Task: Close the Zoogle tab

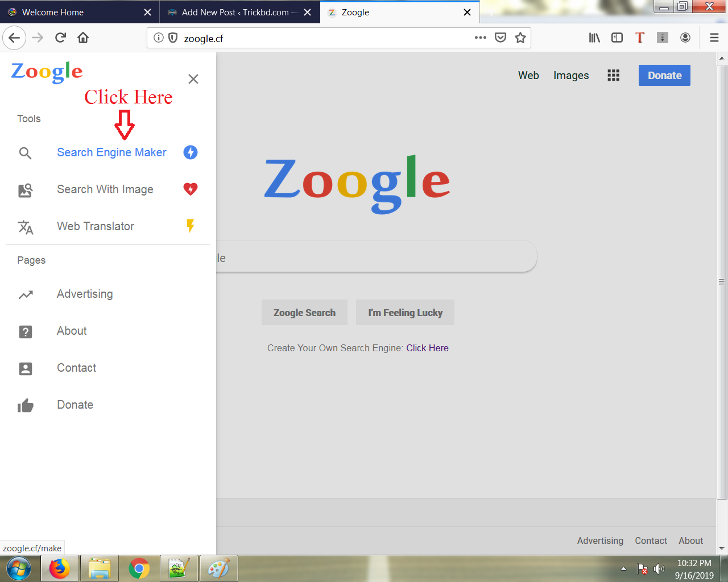Action: pos(467,12)
